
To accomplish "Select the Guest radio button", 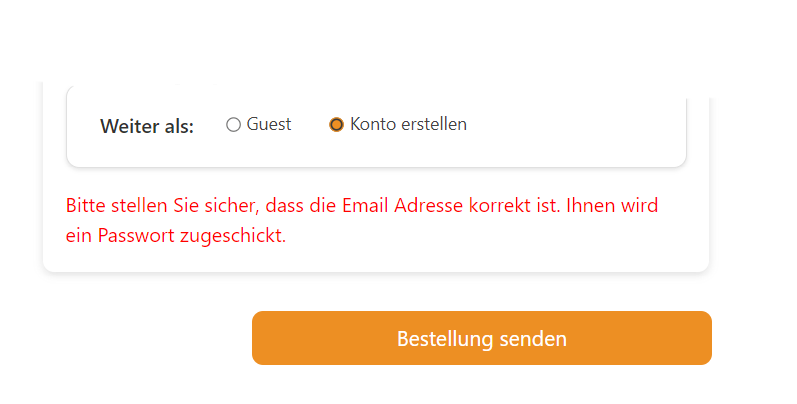I will [234, 125].
